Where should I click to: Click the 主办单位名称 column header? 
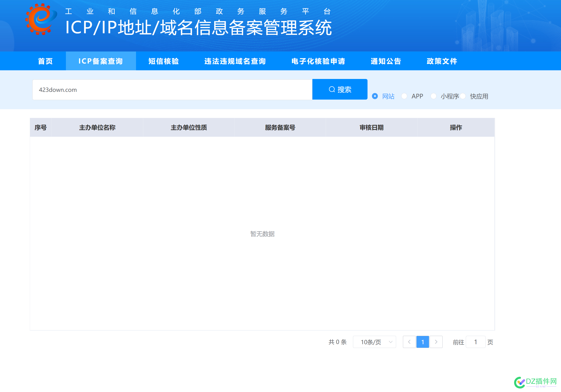click(x=97, y=127)
